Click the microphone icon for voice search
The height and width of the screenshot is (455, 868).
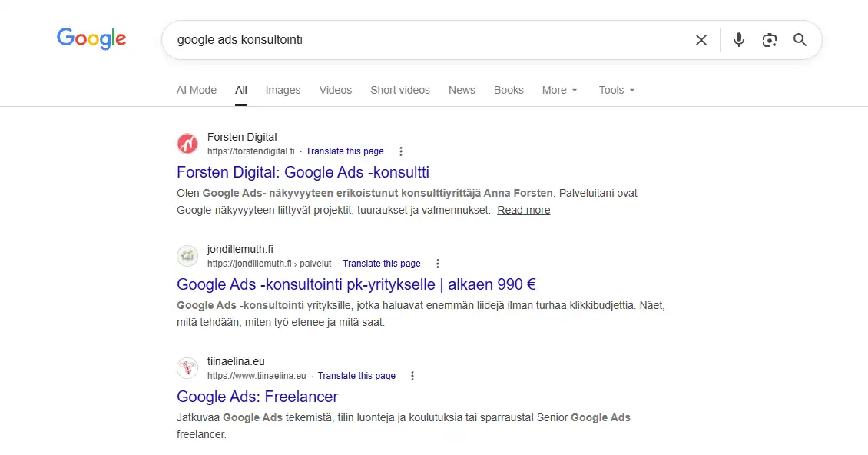click(x=738, y=39)
